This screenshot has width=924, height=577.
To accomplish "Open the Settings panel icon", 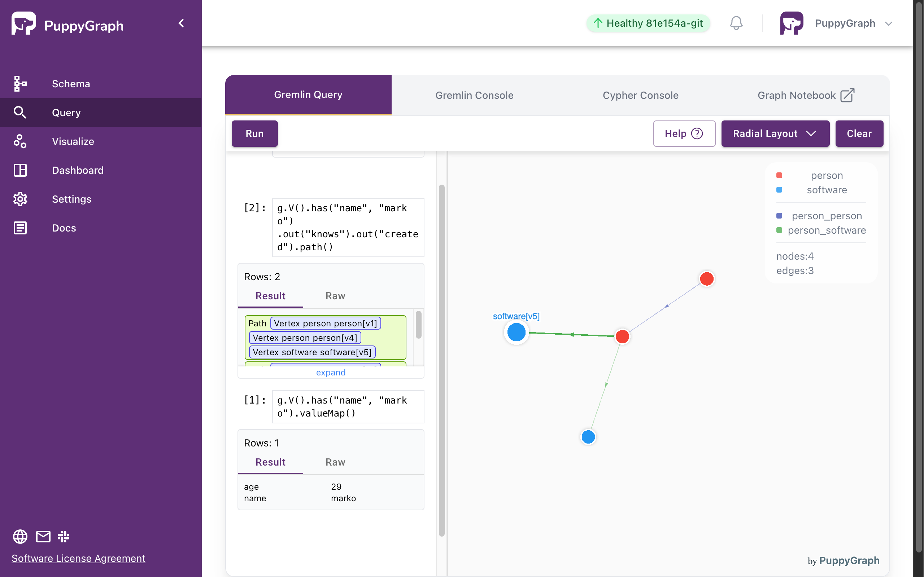I will [x=19, y=198].
